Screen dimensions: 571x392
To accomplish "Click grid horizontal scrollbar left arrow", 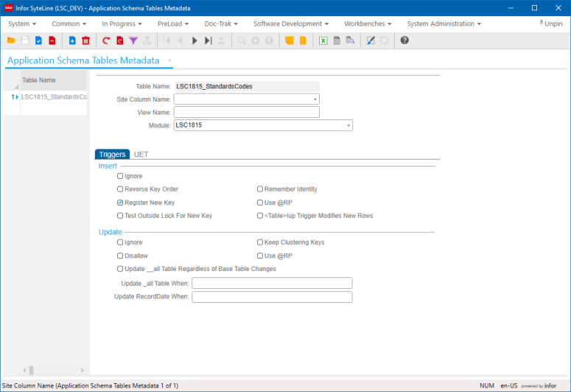I will point(25,370).
